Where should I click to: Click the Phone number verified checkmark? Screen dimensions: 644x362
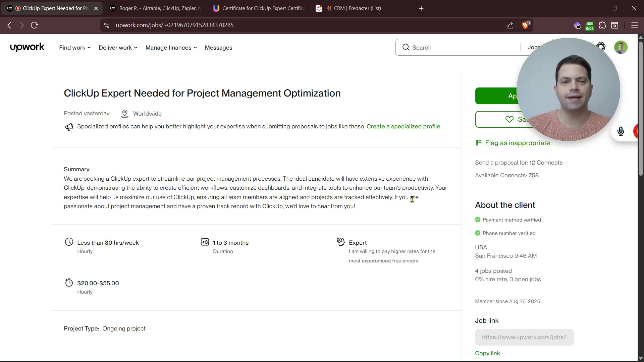(x=478, y=233)
